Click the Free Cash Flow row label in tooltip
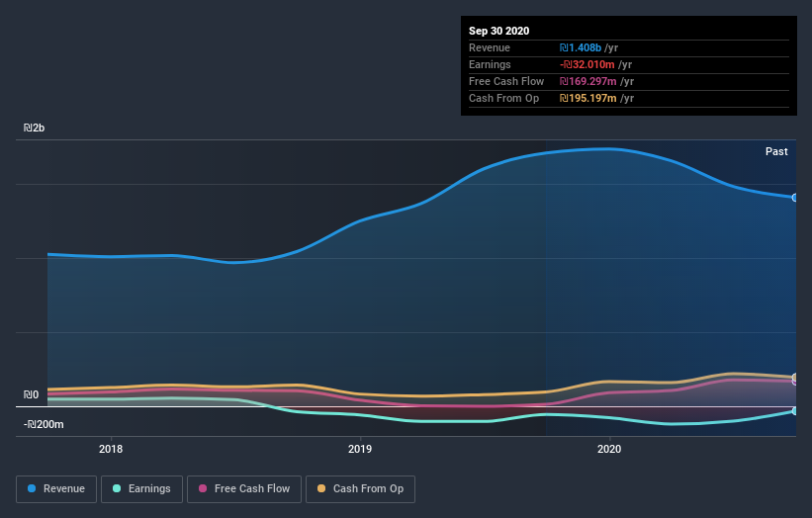Screen dimensions: 812x518 click(x=506, y=81)
